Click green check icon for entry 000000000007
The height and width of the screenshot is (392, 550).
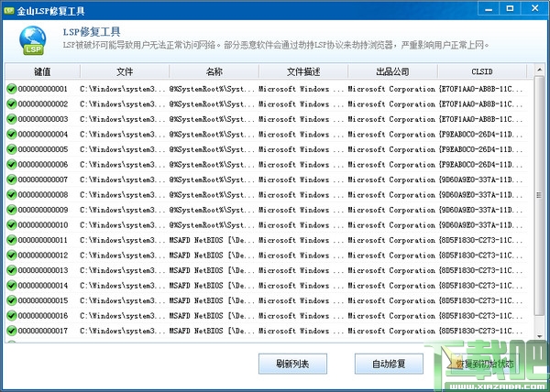(x=12, y=180)
